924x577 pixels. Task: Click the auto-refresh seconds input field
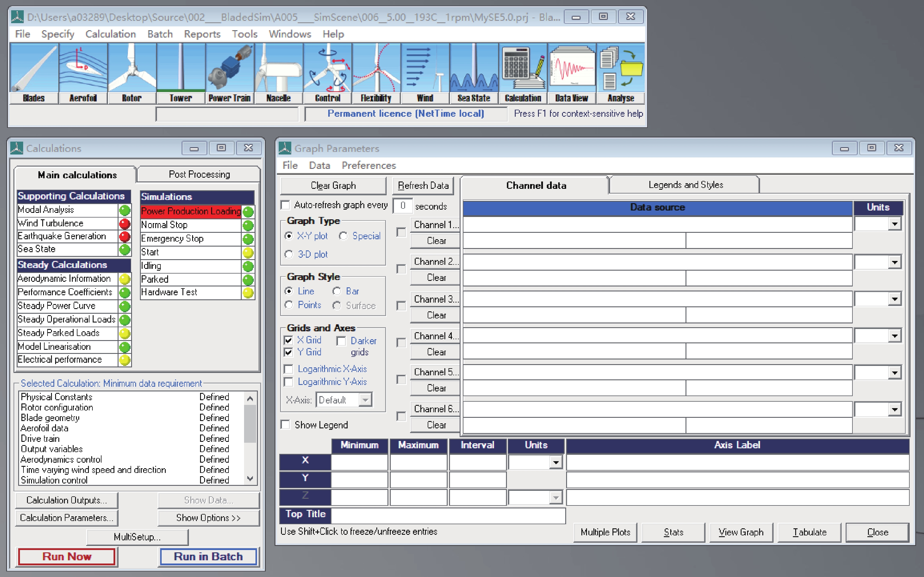point(402,206)
